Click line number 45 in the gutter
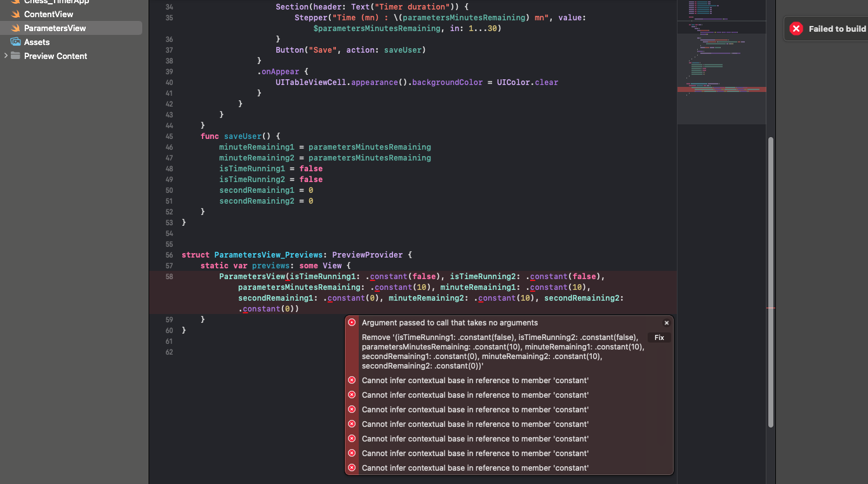 pos(168,136)
